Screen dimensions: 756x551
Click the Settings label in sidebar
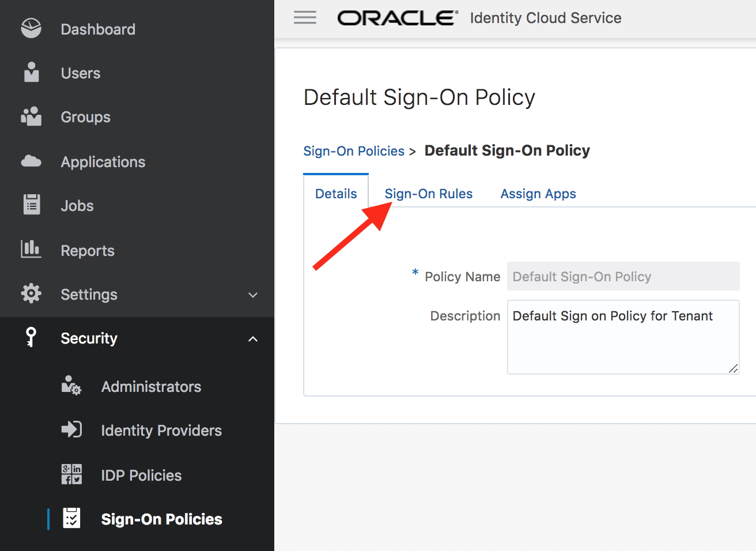(89, 295)
